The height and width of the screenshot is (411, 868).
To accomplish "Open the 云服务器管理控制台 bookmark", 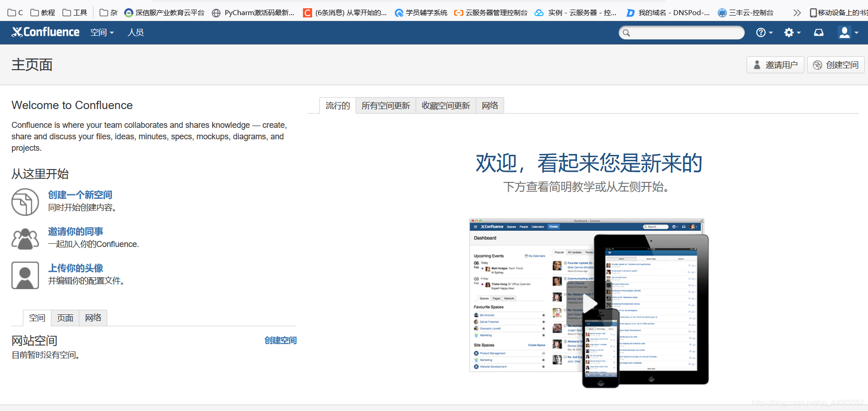I will (491, 13).
